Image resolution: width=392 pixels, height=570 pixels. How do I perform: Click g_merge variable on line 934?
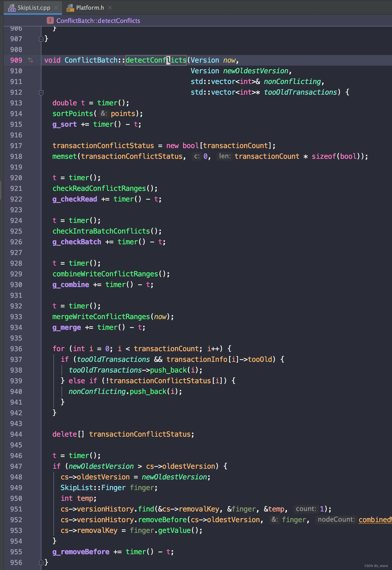[67, 327]
